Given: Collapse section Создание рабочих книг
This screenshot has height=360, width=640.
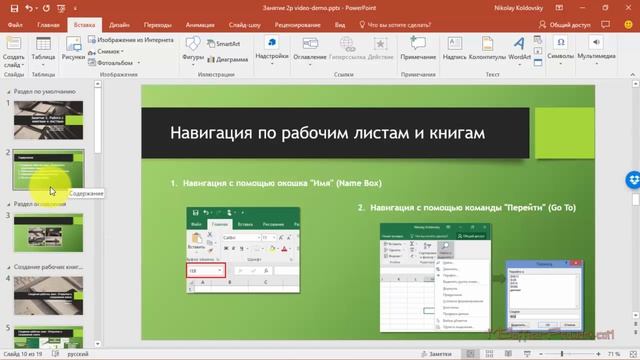Looking at the screenshot, I should [x=9, y=267].
